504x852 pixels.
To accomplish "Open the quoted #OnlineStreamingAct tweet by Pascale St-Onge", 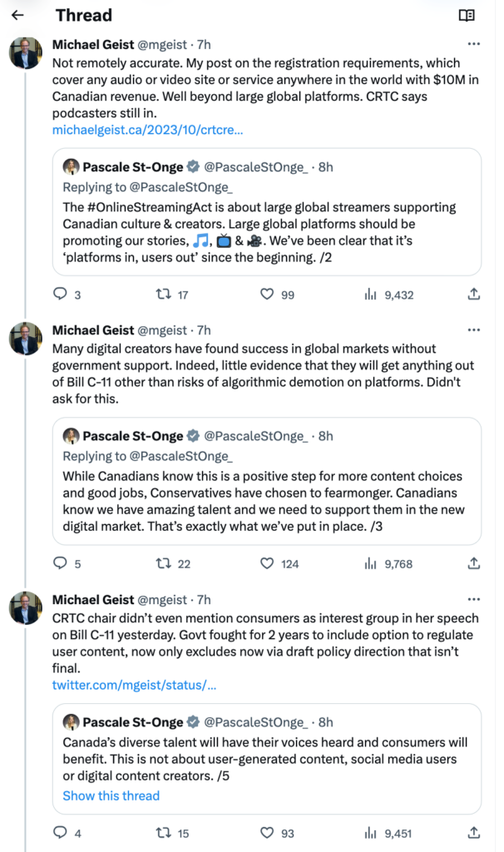I will (x=267, y=212).
